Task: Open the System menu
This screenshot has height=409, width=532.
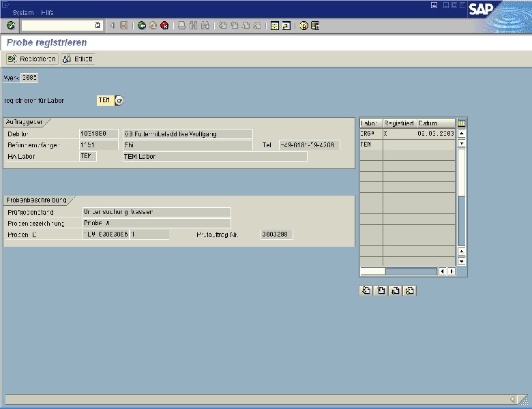Action: pos(23,12)
